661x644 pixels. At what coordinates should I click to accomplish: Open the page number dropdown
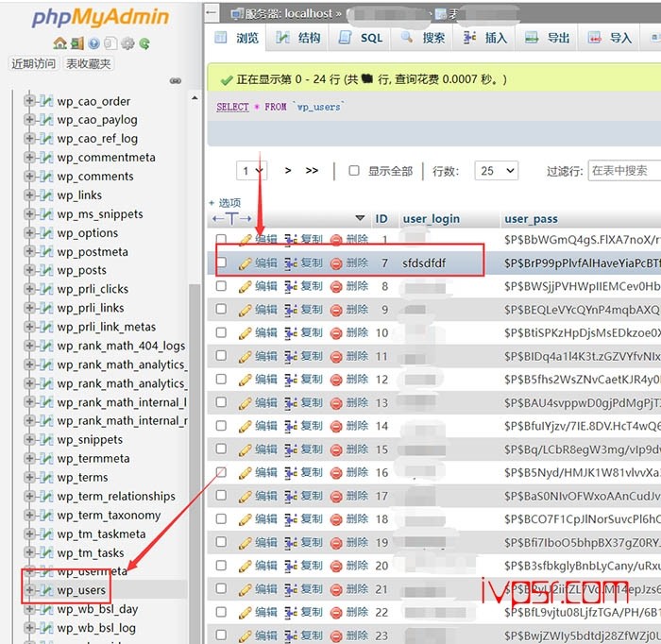click(x=252, y=171)
